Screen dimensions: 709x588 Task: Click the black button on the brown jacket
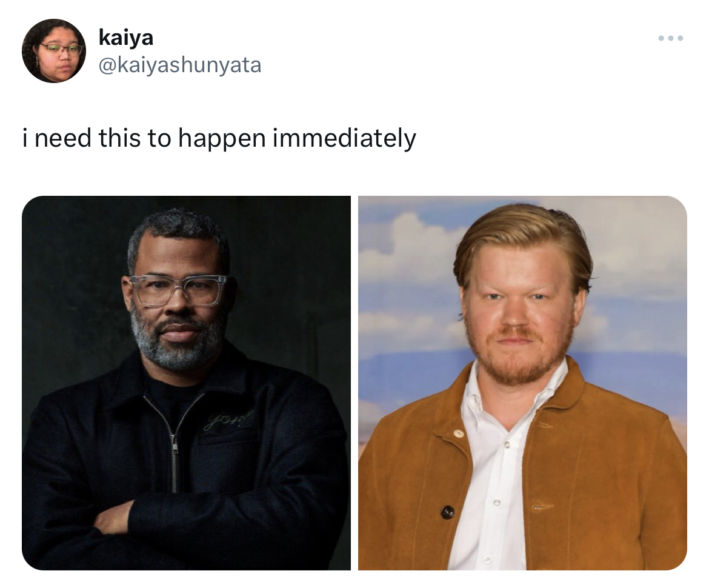tap(448, 513)
